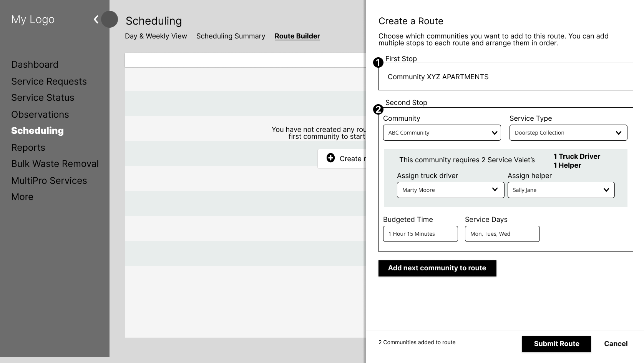Click Cancel to discard the route
This screenshot has height=363, width=644.
616,343
